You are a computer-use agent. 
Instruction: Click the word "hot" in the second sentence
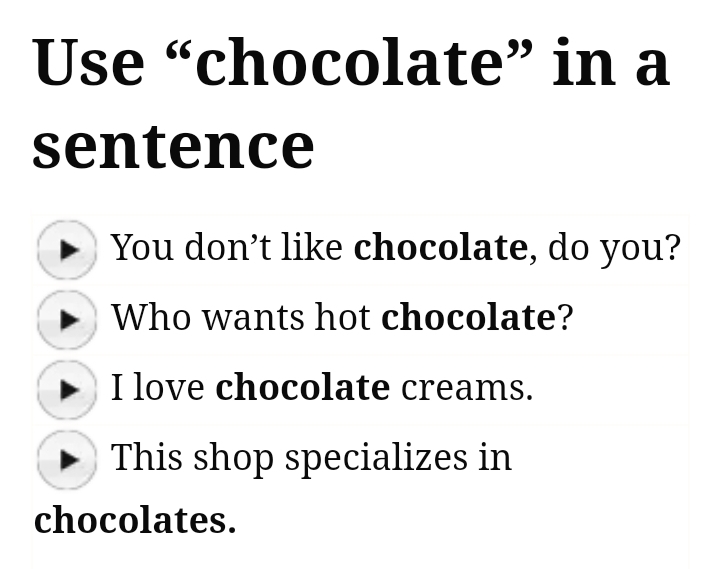[x=343, y=317]
